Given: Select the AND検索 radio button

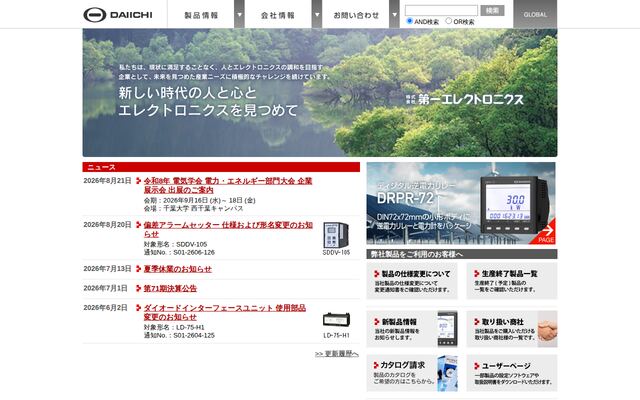Looking at the screenshot, I should pos(409,21).
